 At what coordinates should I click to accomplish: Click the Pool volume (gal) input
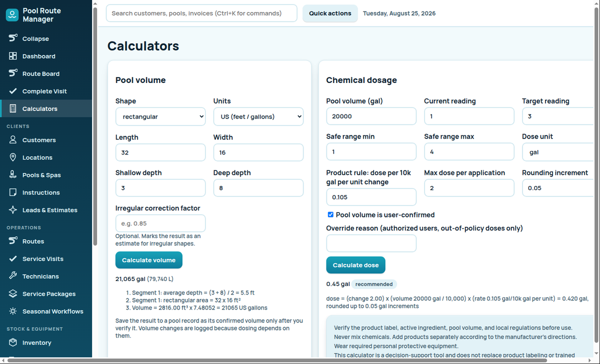(371, 116)
